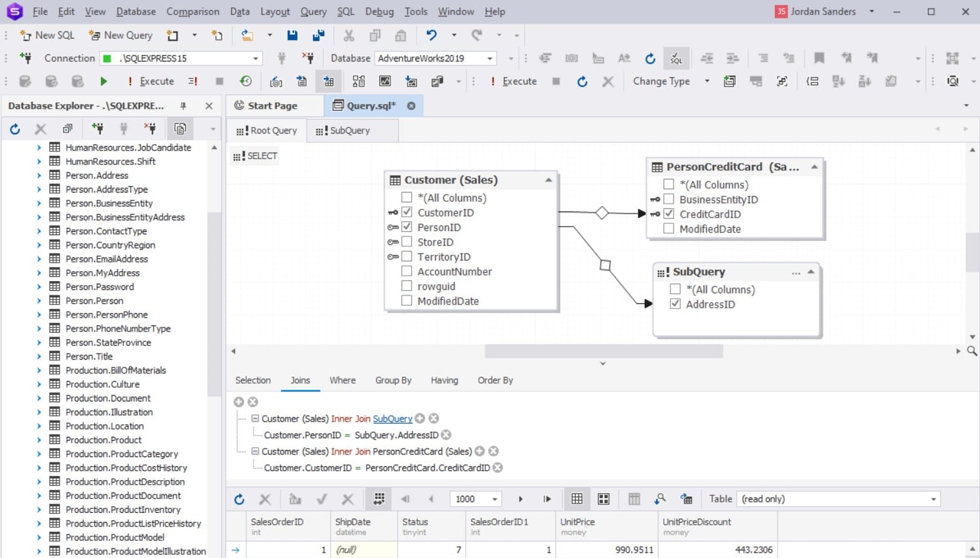
Task: Check AccountNumber in the Customer table
Action: [407, 271]
